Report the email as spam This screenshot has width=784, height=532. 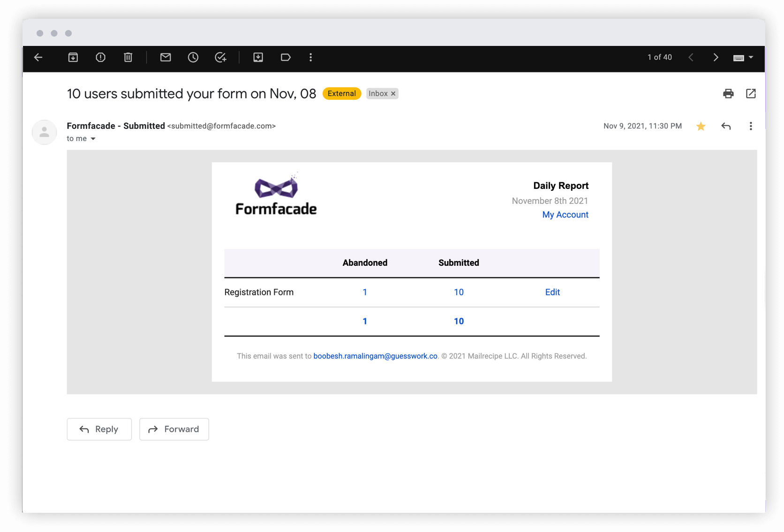coord(100,57)
